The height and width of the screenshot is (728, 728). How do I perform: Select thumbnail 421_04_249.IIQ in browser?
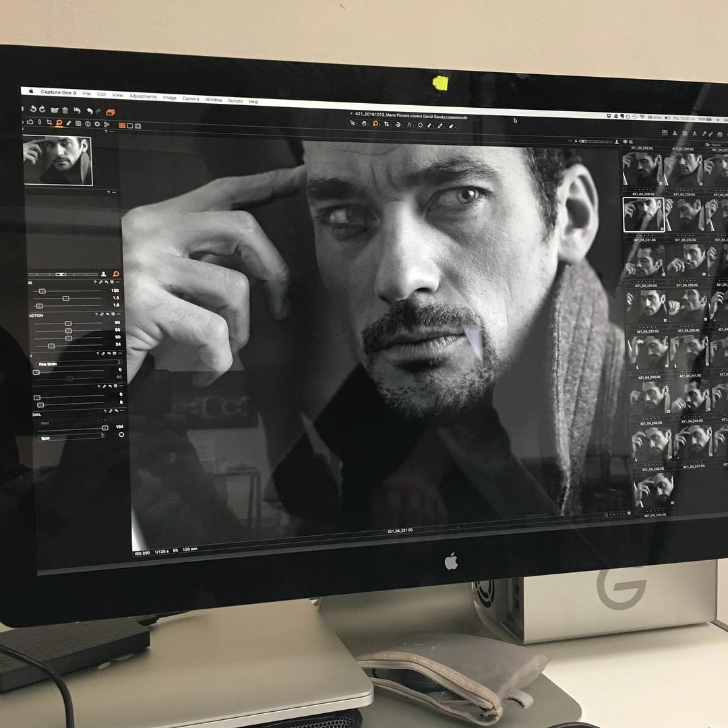tap(654, 491)
